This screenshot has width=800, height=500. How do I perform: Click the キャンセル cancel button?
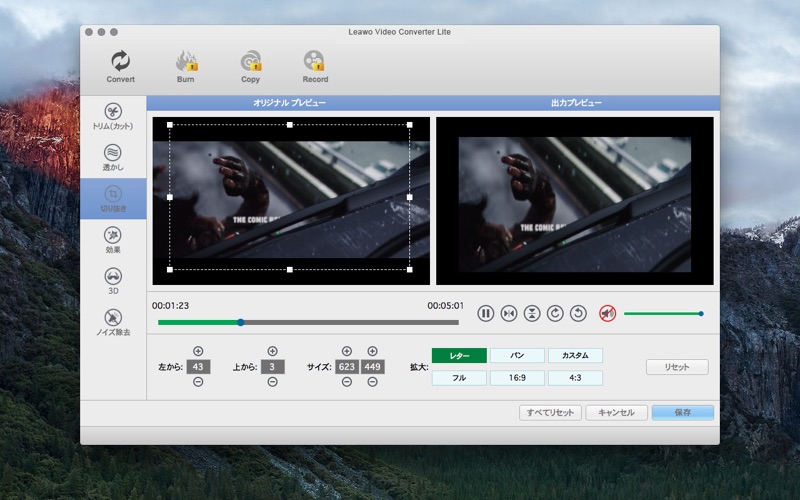(616, 413)
